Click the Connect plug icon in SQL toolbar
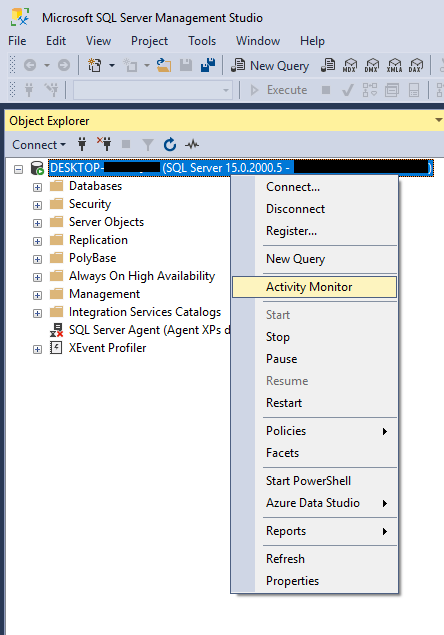This screenshot has height=635, width=444. coord(29,89)
